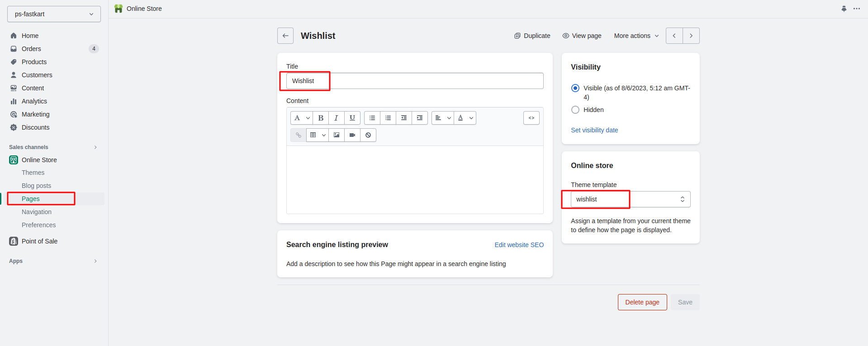Image resolution: width=868 pixels, height=346 pixels.
Task: Expand the More actions menu
Action: tap(636, 36)
